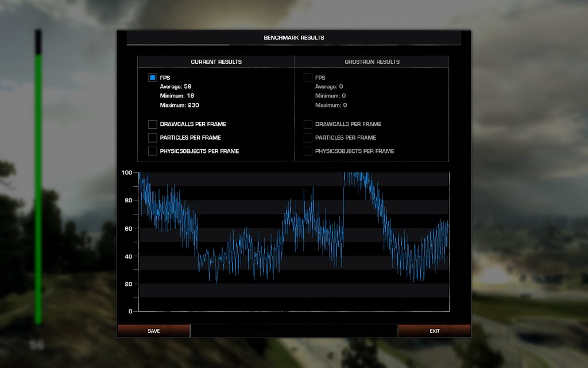Screen dimensions: 588x368
Task: Select the Current Results column header
Action: click(216, 62)
